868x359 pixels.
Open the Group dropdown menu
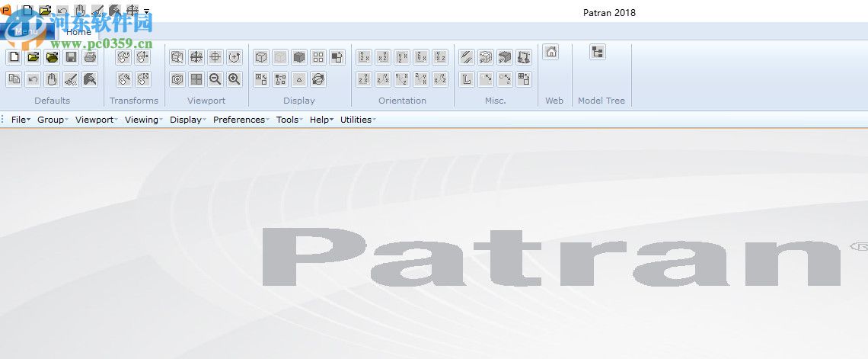coord(53,120)
